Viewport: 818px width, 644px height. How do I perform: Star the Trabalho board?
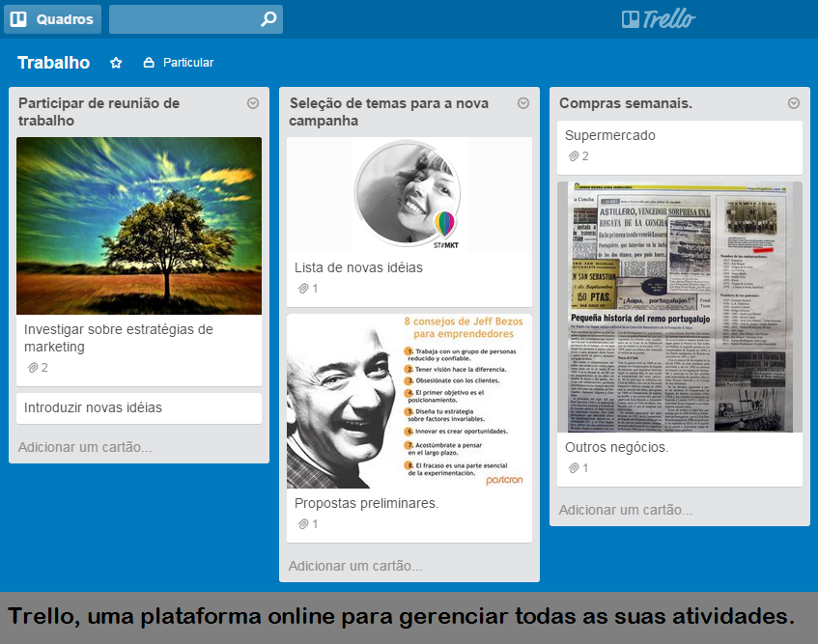pyautogui.click(x=116, y=63)
